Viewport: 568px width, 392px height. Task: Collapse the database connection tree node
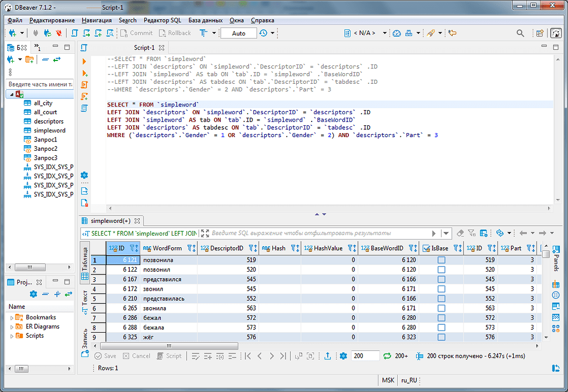click(x=12, y=94)
